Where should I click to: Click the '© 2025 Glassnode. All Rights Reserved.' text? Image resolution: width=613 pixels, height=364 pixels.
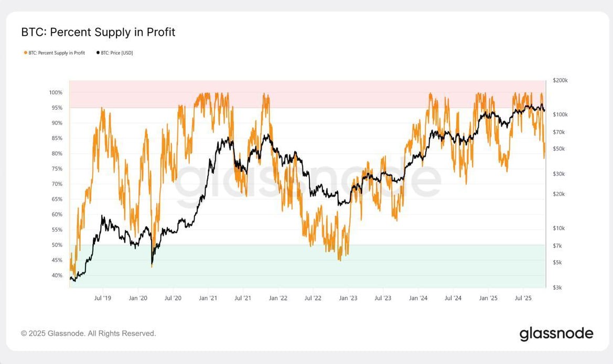tap(88, 333)
